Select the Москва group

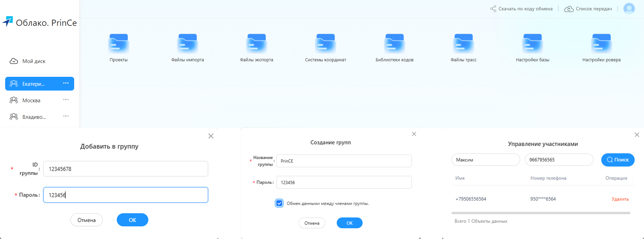[40, 100]
